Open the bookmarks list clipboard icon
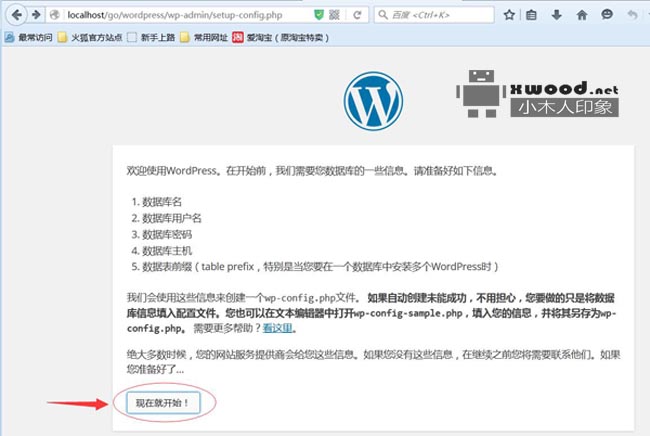 (x=531, y=15)
